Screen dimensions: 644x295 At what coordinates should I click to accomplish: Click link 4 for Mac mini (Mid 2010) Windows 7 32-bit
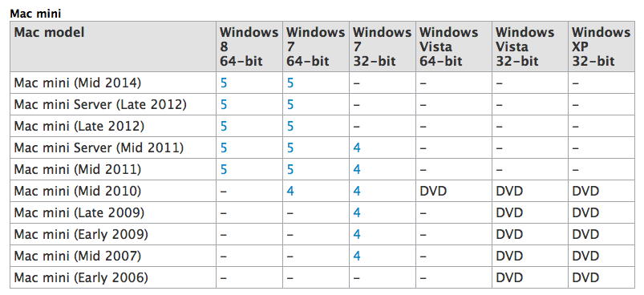pos(357,191)
